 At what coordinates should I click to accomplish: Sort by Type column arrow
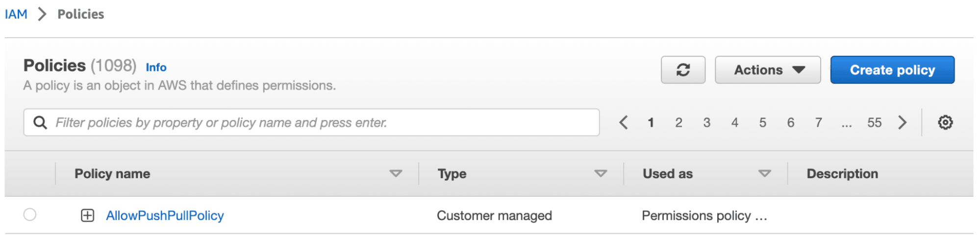pos(601,174)
